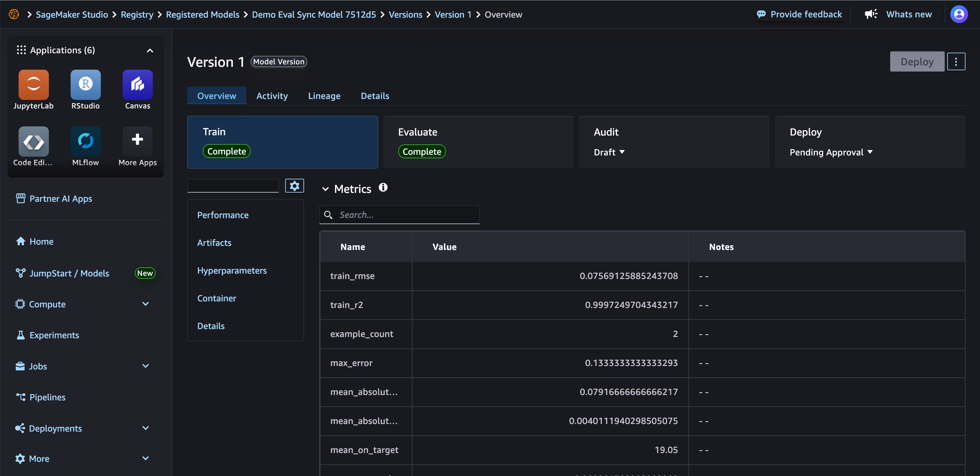Click the Partner AI Apps store icon
The width and height of the screenshot is (980, 476).
click(20, 198)
